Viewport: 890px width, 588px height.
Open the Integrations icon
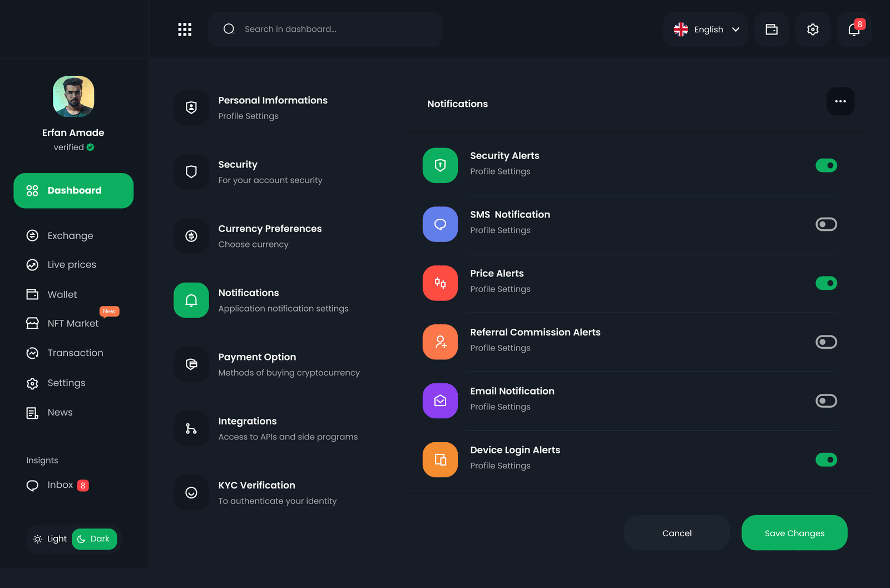point(191,428)
